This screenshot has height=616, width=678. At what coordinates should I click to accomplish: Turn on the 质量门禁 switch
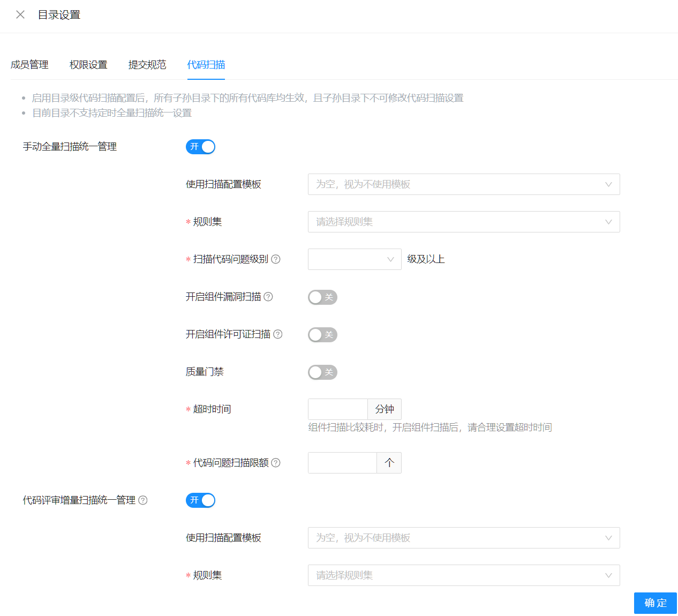point(322,372)
